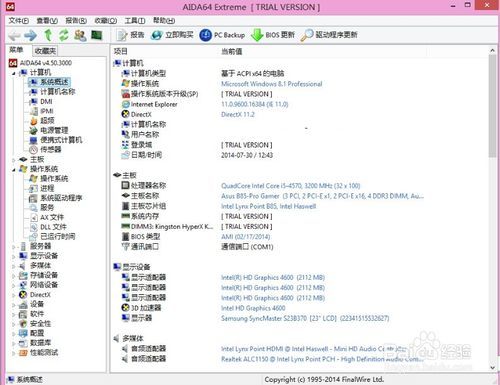Launch PC Backup from the toolbar
The height and width of the screenshot is (385, 500).
pos(222,35)
